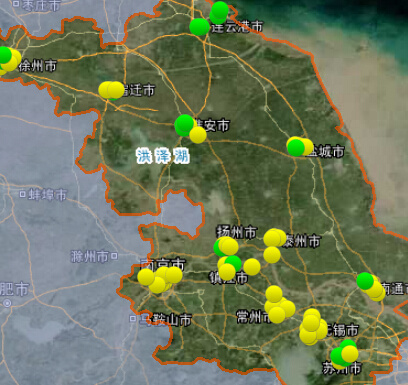Click the 南通市 city label
The image size is (408, 385).
point(394,288)
